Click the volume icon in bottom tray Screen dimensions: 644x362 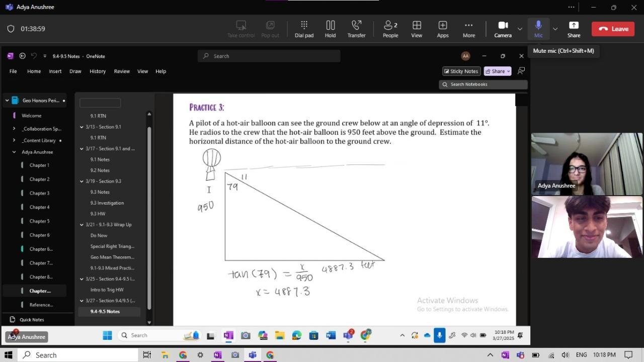(x=565, y=355)
